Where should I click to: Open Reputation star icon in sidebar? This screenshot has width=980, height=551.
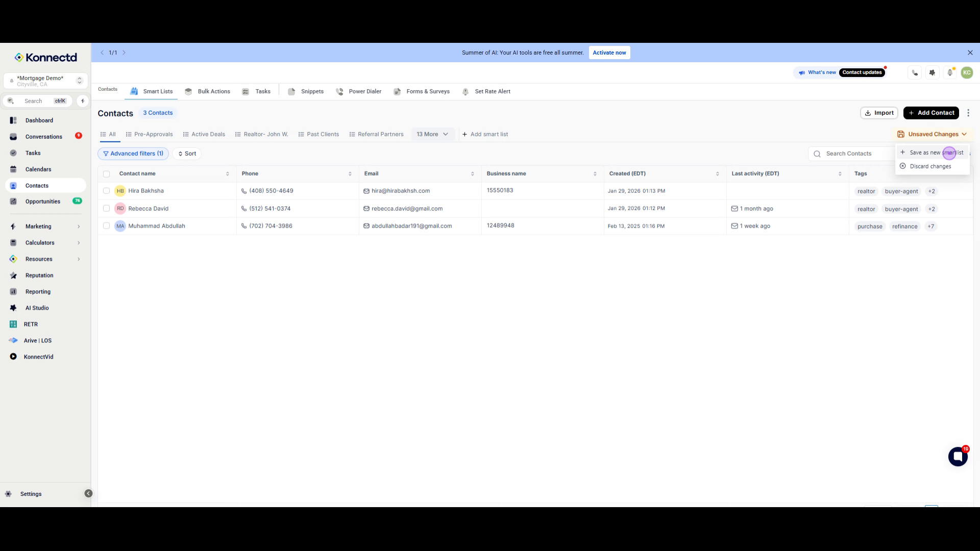(13, 275)
